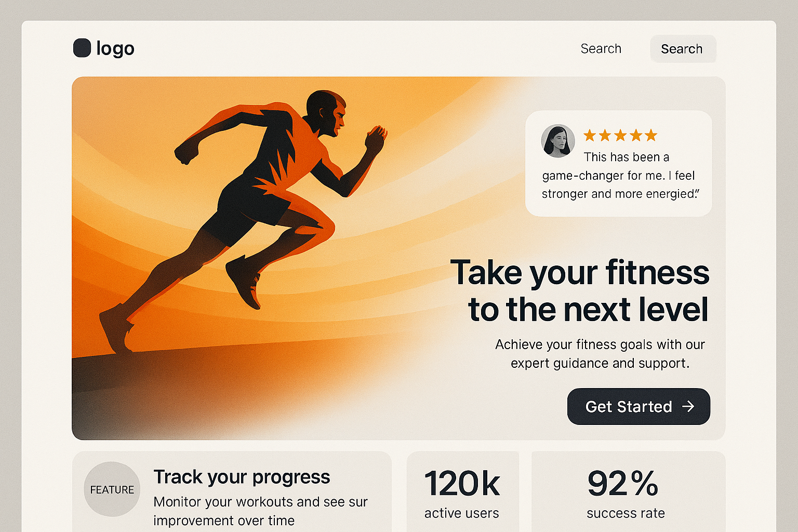The image size is (798, 532).
Task: Click the "Achieve your fitness goals" subtitle
Action: [600, 354]
